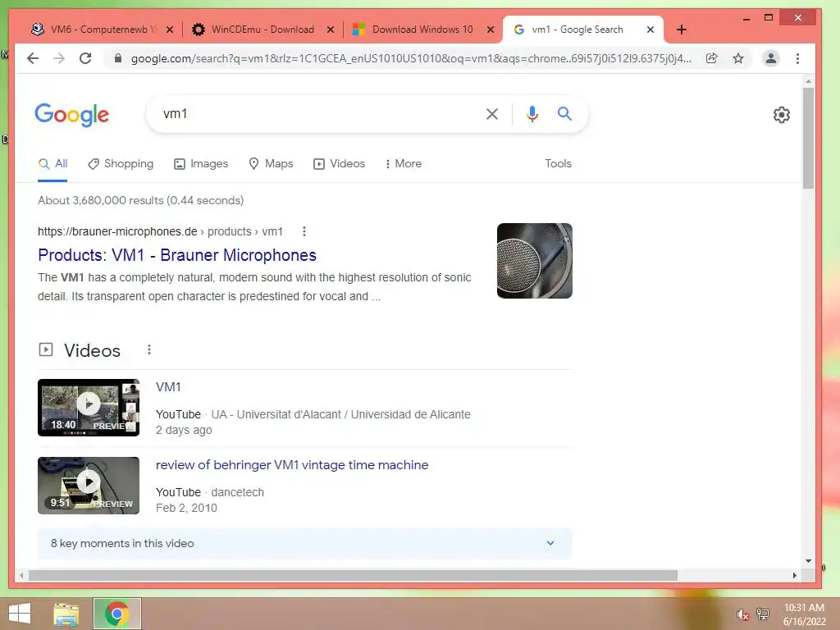Click the About 3,680,000 results text
840x630 pixels.
coord(140,200)
